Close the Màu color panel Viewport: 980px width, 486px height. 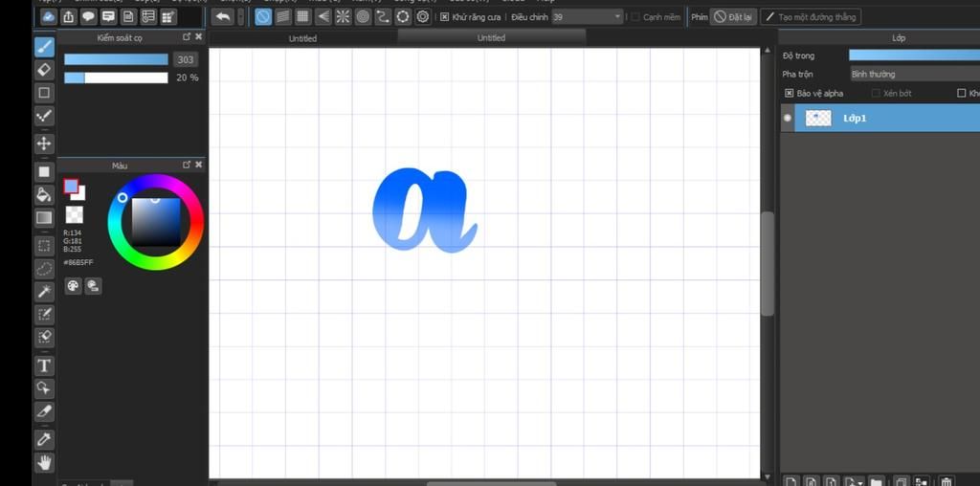(x=199, y=165)
